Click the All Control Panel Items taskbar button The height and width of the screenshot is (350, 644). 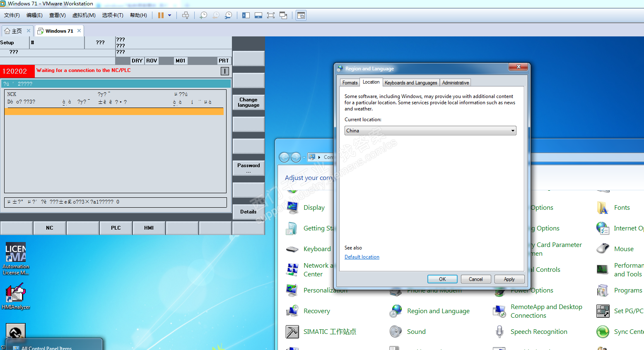(53, 344)
